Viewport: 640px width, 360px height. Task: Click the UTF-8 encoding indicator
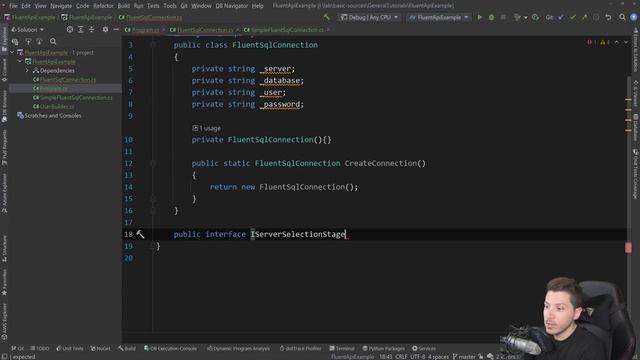click(418, 357)
